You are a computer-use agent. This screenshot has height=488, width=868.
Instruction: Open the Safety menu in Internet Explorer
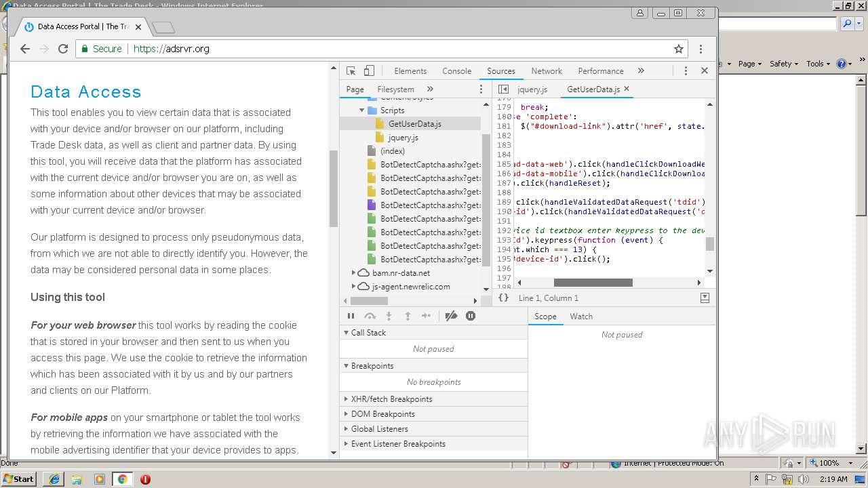pyautogui.click(x=784, y=64)
